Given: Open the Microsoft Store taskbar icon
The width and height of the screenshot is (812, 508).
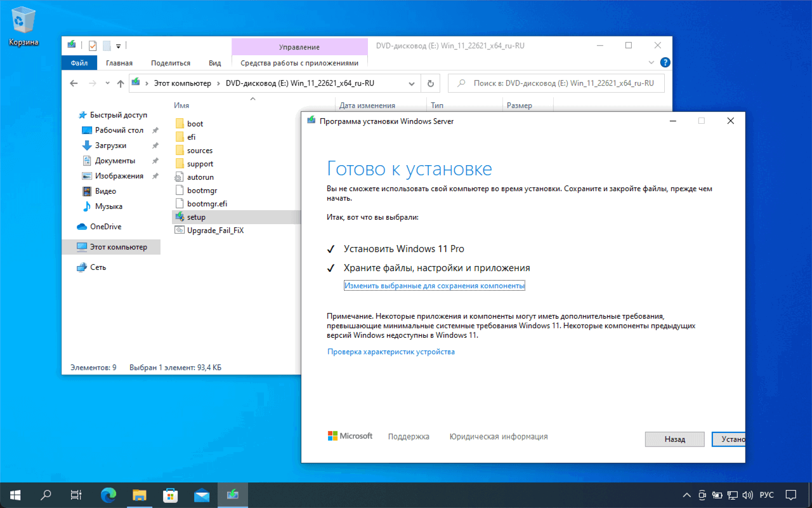Looking at the screenshot, I should coord(171,495).
